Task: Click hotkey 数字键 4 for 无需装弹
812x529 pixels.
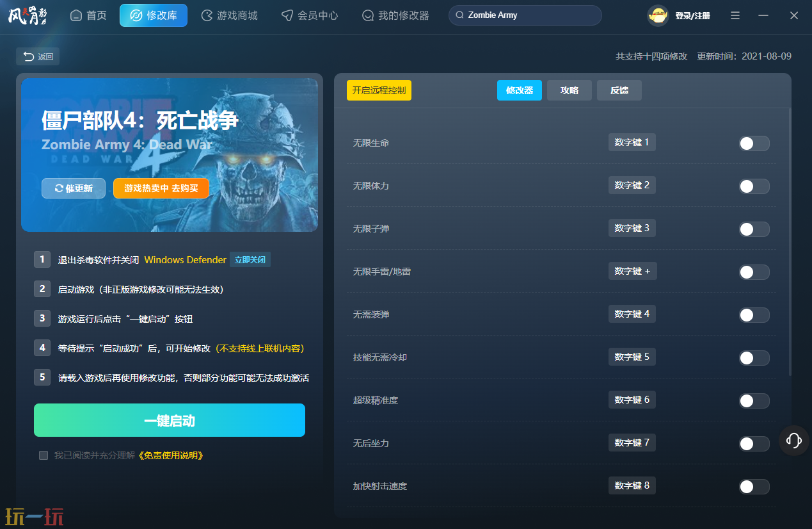Action: (632, 314)
